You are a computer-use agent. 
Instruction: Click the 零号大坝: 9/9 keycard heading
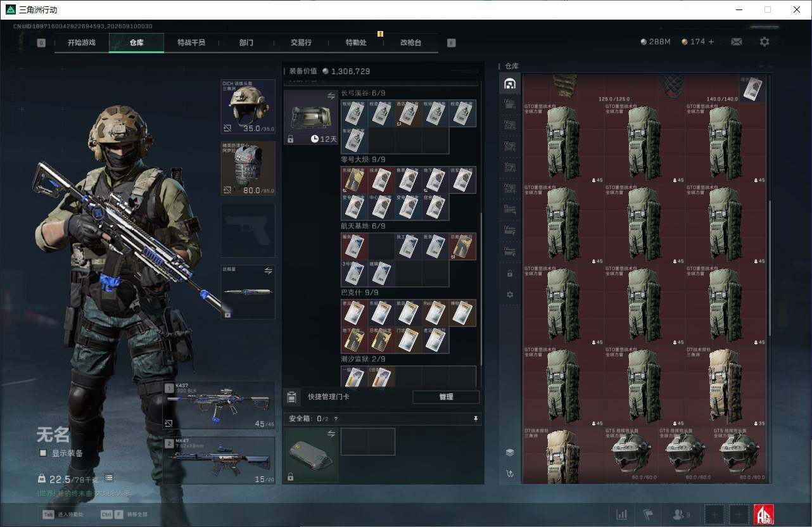(x=363, y=160)
